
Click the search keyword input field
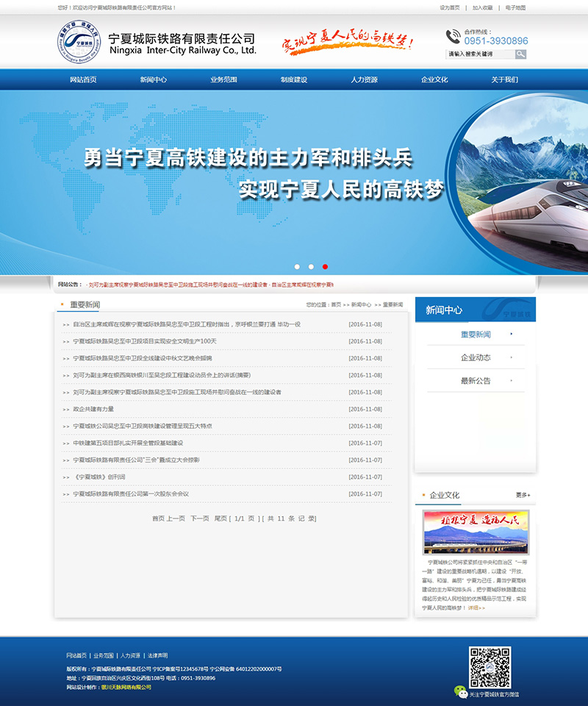tap(480, 54)
